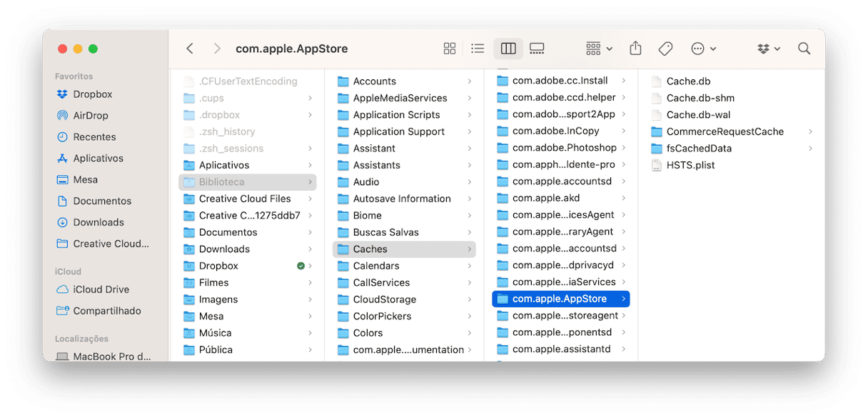The width and height of the screenshot is (868, 418).
Task: Click the search magnifier icon
Action: [804, 49]
